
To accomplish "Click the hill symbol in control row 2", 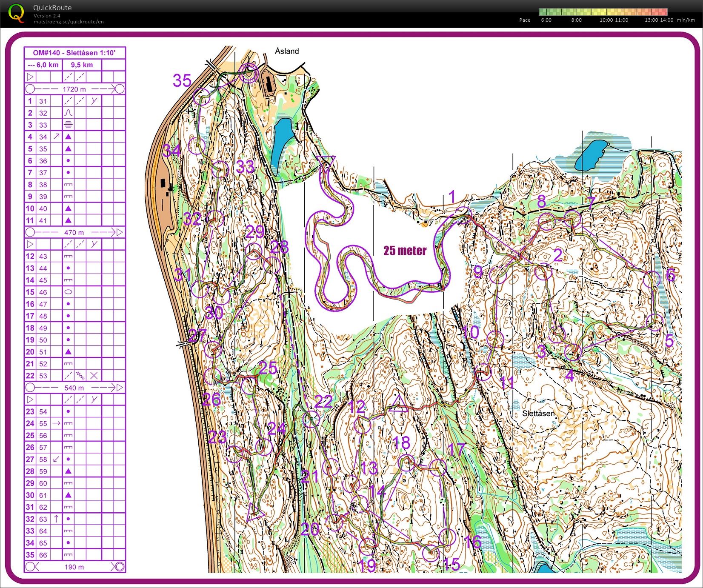I will click(68, 113).
